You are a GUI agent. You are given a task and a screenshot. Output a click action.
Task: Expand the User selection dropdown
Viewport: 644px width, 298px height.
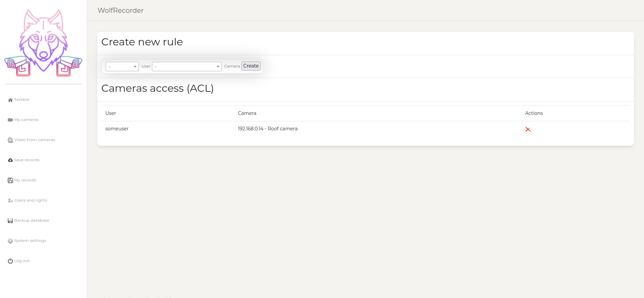tap(122, 67)
